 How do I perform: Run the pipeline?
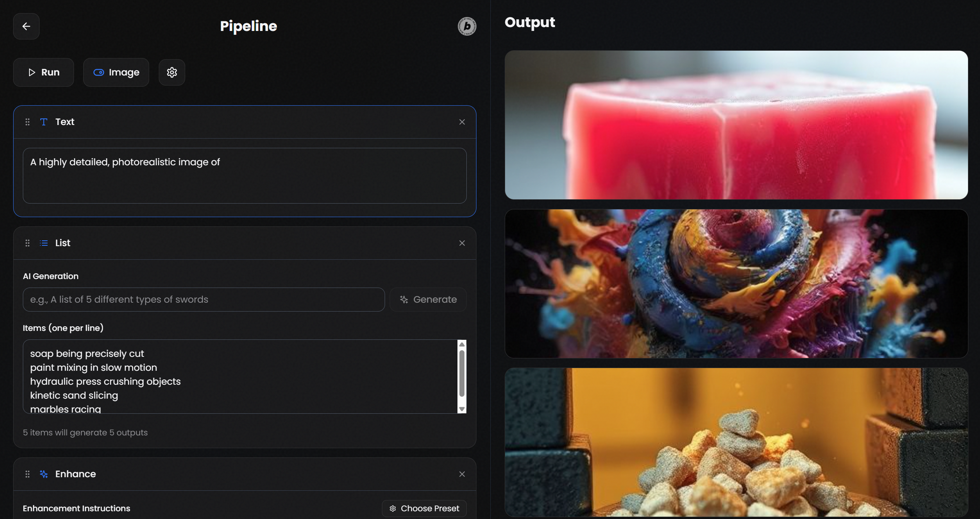tap(43, 72)
